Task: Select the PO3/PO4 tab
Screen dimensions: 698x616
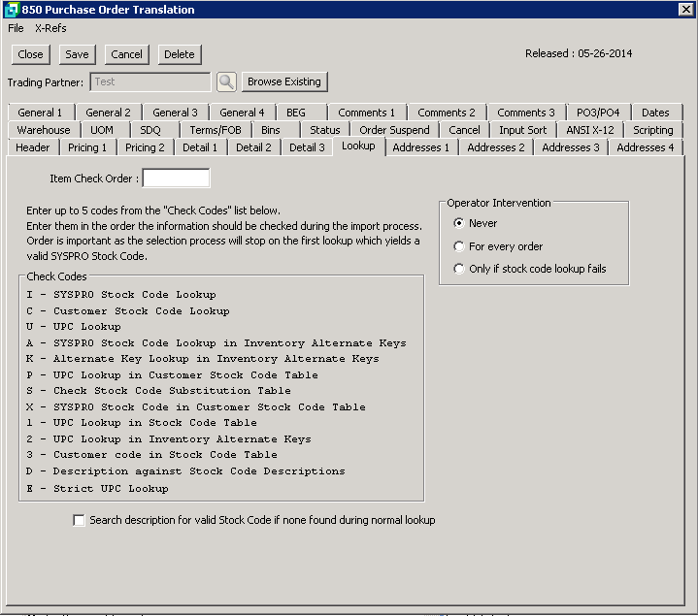Action: (x=597, y=113)
